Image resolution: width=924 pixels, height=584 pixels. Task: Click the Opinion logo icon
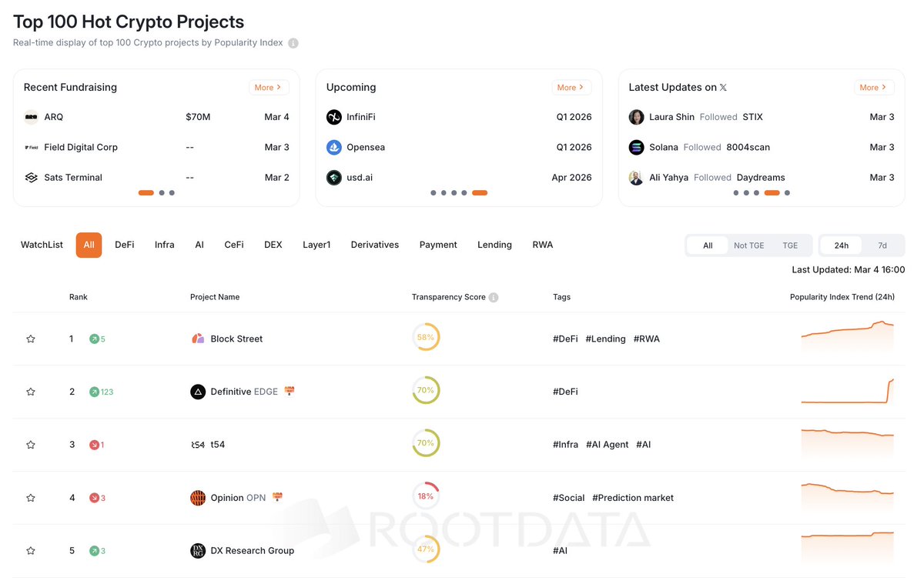198,498
